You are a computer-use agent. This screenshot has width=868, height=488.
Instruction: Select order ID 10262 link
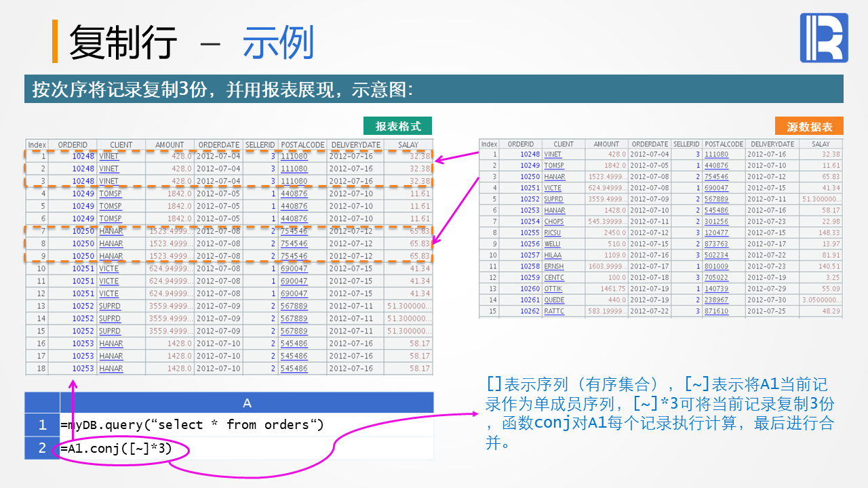coord(530,311)
